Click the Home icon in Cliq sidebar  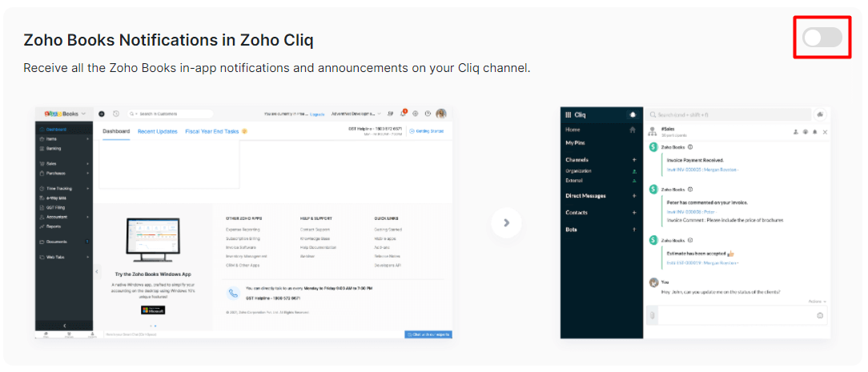(632, 130)
